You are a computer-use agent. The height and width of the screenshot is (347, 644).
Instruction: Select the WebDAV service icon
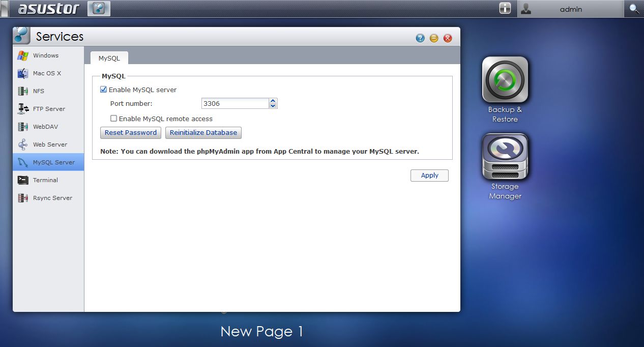click(x=23, y=127)
